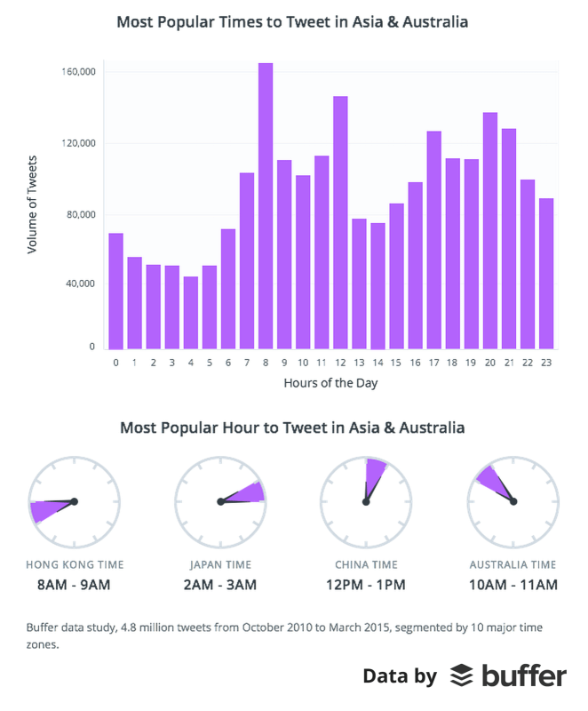Click the bar for hour 17
Screen dimensions: 588x711
tap(434, 240)
